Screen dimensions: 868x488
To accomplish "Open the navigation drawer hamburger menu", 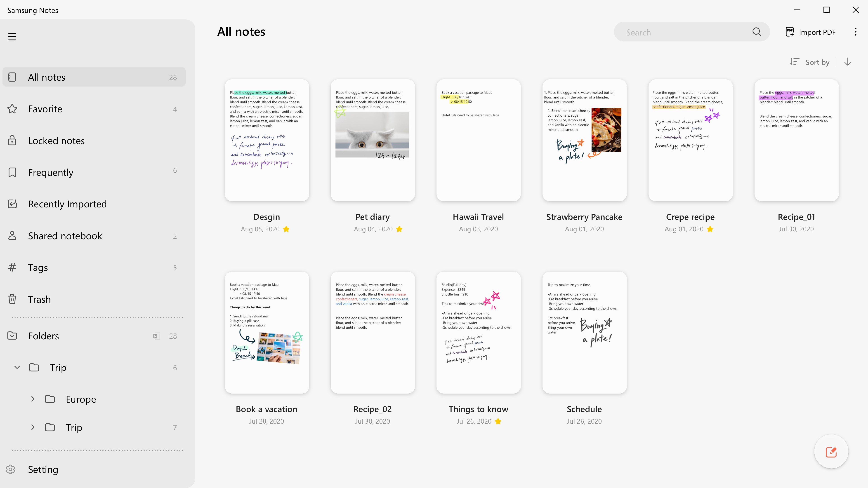I will [x=12, y=36].
